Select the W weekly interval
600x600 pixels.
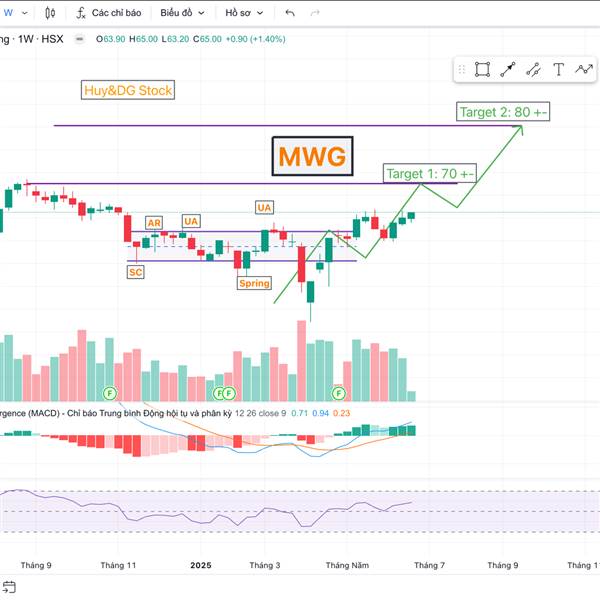(8, 13)
